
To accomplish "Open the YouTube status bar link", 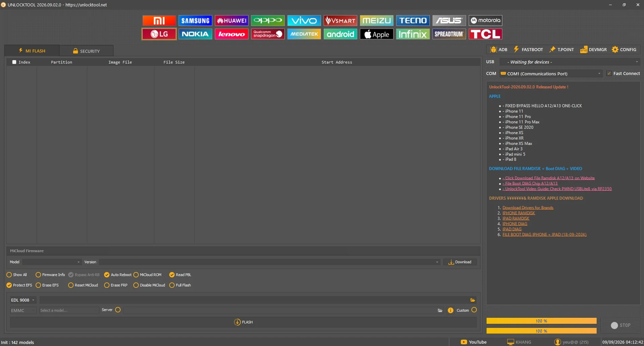I will pyautogui.click(x=473, y=342).
